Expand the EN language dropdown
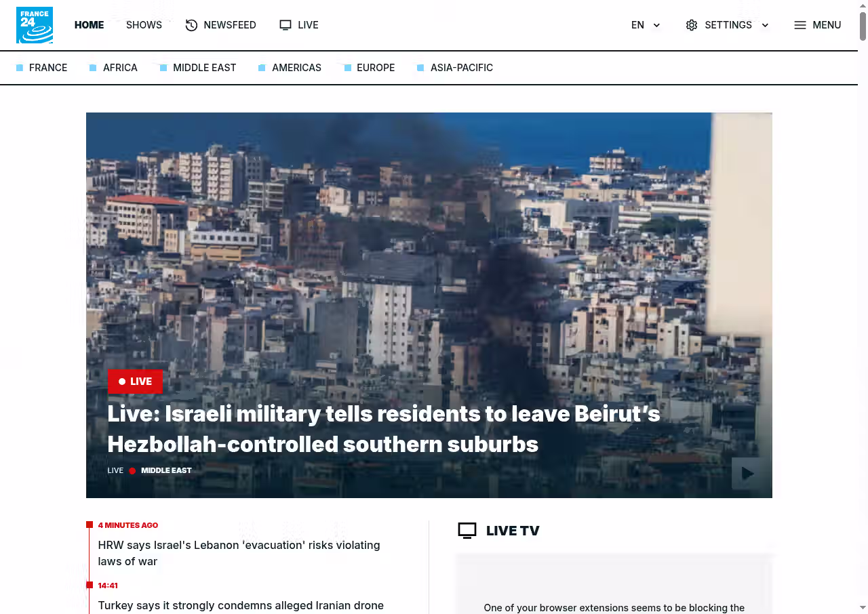 (x=656, y=25)
